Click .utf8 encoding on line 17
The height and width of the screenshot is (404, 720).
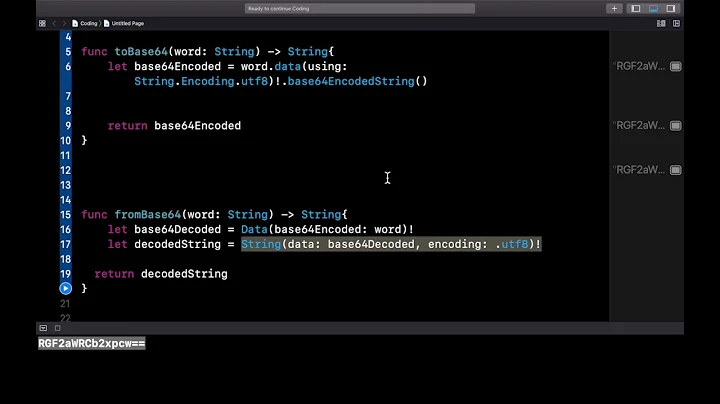click(x=512, y=244)
